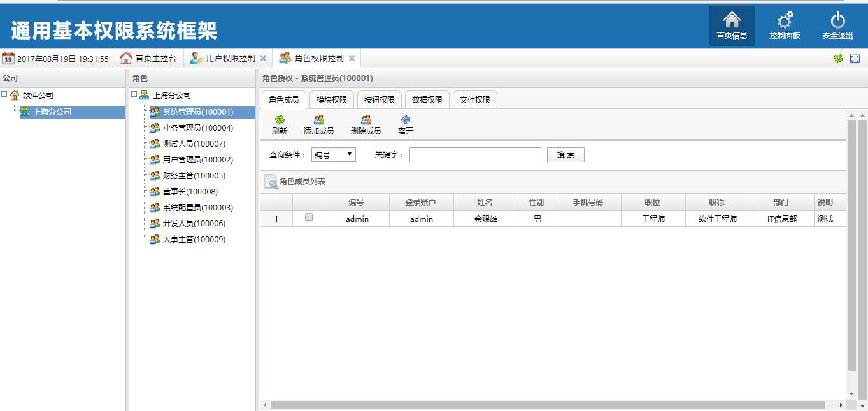Collapse the 上海分公司 node in the 角色 panel
This screenshot has height=411, width=868.
(134, 95)
